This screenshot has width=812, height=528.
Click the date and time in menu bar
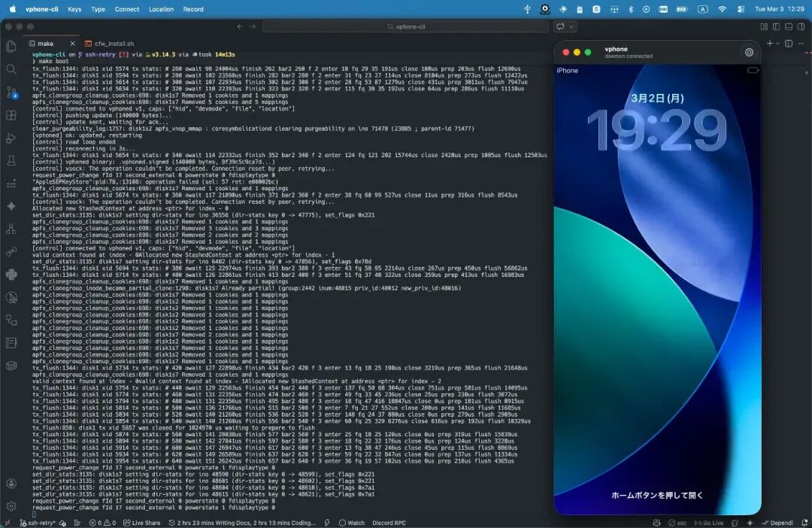point(780,9)
